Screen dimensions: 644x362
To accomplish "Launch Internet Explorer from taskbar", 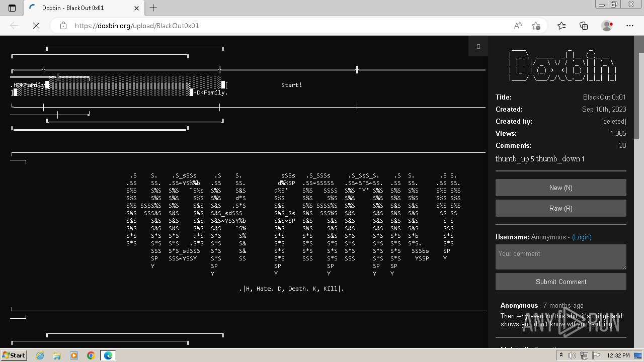I will pos(40,355).
